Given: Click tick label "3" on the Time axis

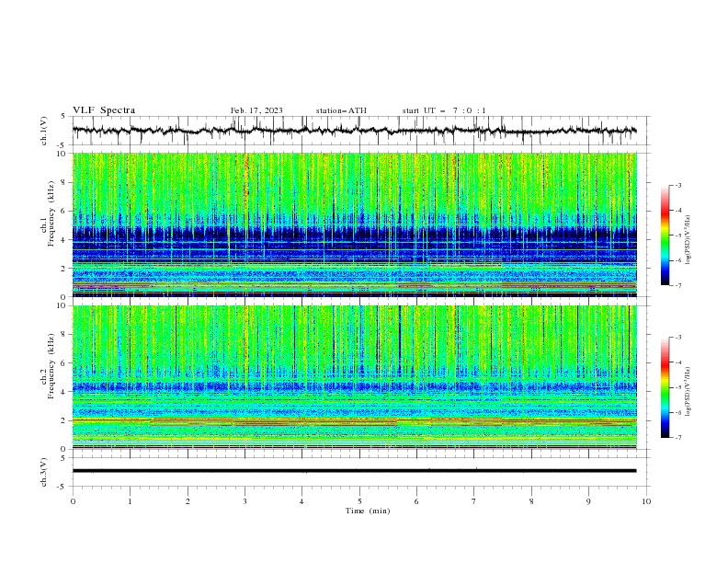Looking at the screenshot, I should pyautogui.click(x=245, y=501).
